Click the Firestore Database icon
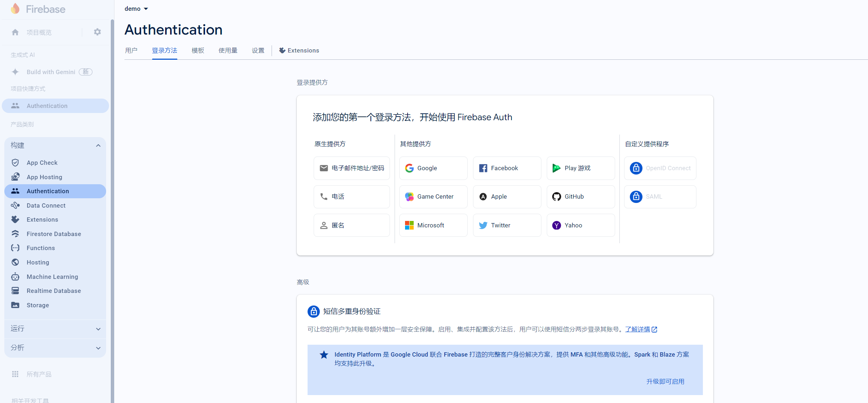The height and width of the screenshot is (403, 868). tap(15, 234)
